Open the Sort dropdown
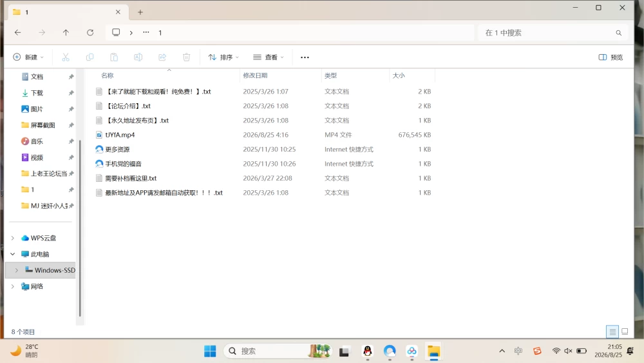Image resolution: width=644 pixels, height=363 pixels. pyautogui.click(x=223, y=57)
